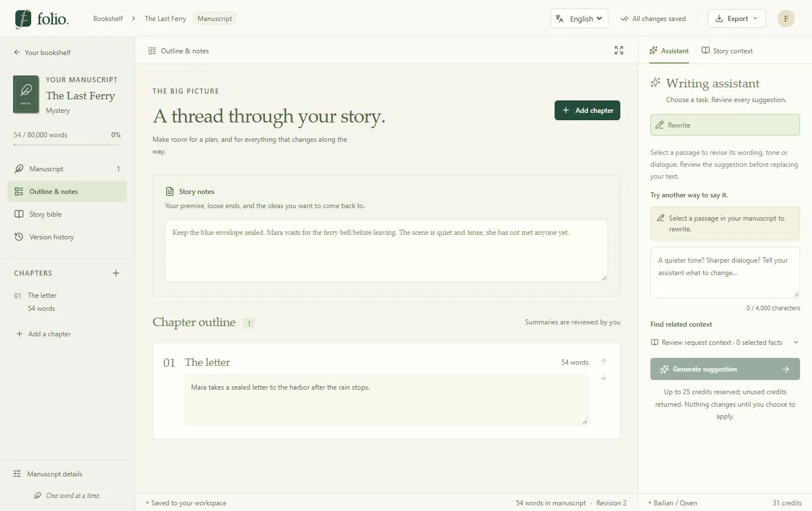Screen dimensions: 812x511
Task: Click the word count progress bar
Action: point(67,145)
